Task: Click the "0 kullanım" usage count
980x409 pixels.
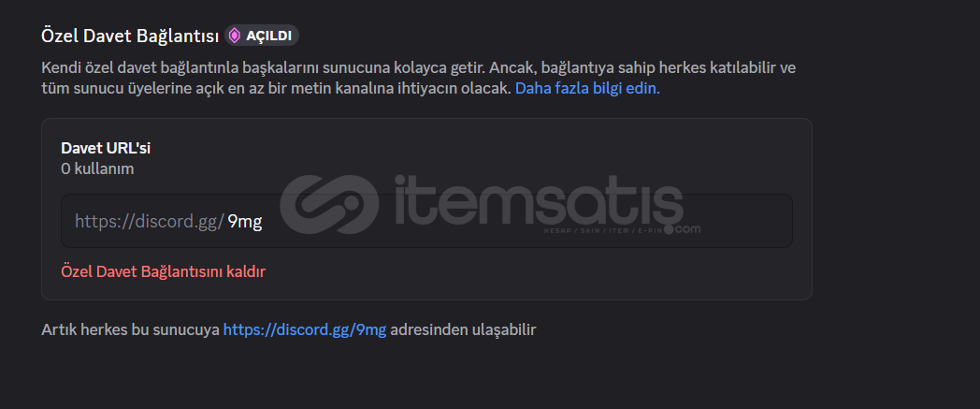Action: pos(97,168)
